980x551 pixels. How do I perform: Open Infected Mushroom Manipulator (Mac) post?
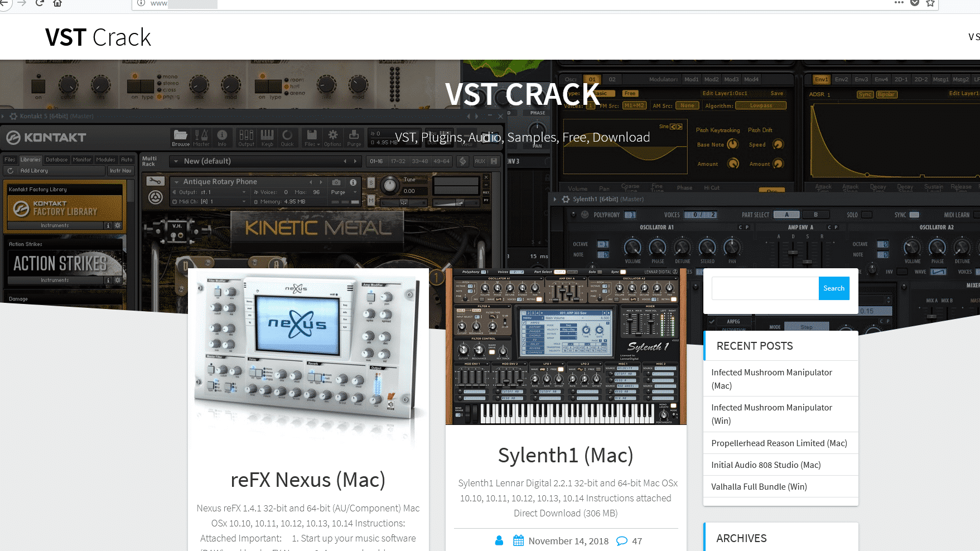[x=771, y=379]
